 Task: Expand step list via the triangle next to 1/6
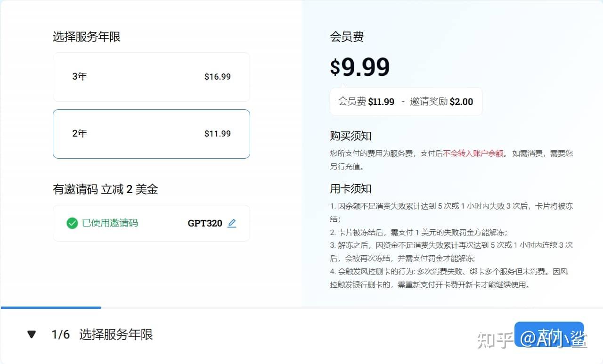pyautogui.click(x=31, y=334)
